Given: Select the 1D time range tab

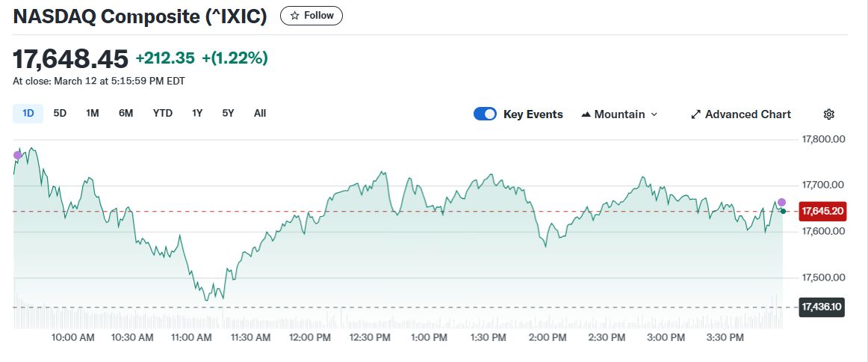Looking at the screenshot, I should pyautogui.click(x=28, y=113).
